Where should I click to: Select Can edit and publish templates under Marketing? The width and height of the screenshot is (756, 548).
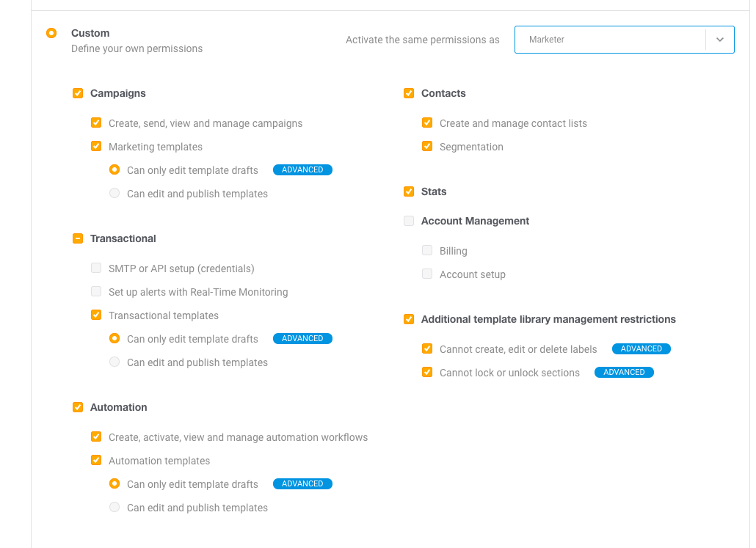point(115,194)
